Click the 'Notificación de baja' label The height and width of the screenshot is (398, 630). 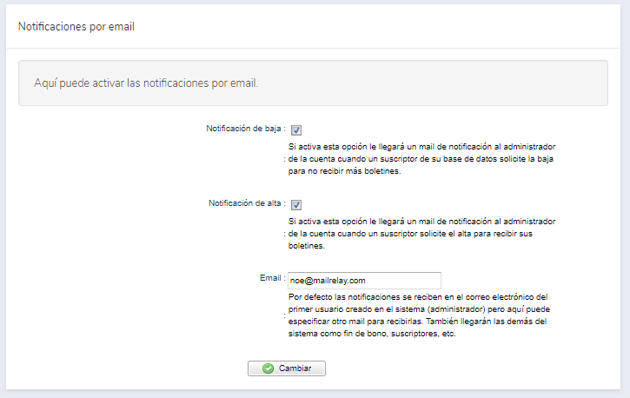tap(243, 129)
